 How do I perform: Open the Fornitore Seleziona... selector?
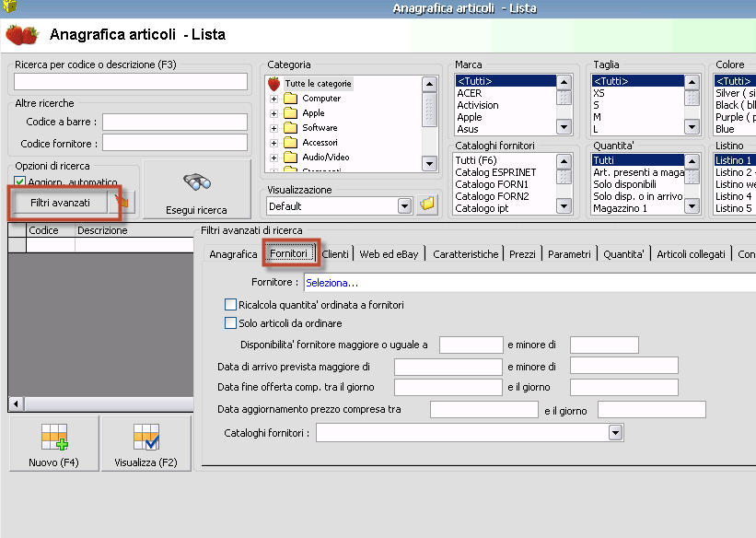(530, 283)
